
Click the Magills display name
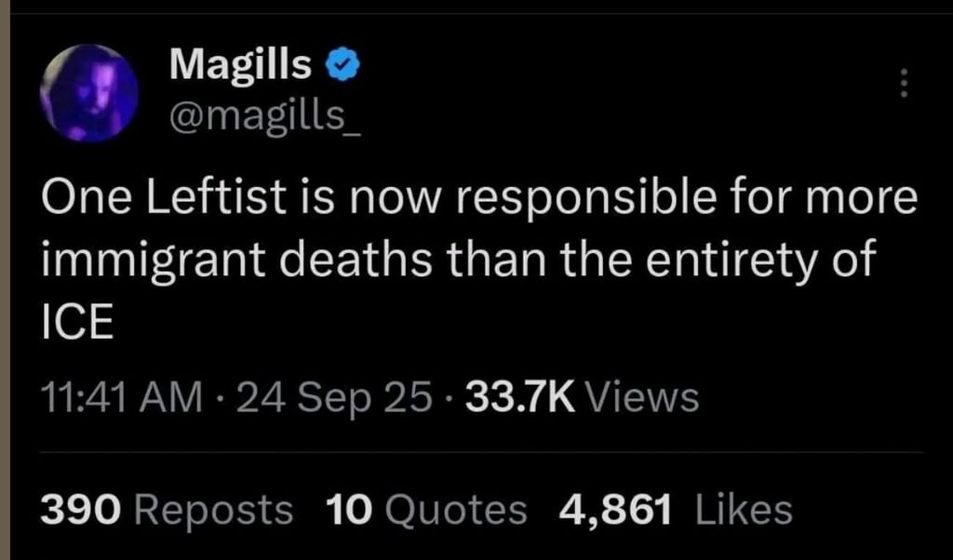(241, 63)
